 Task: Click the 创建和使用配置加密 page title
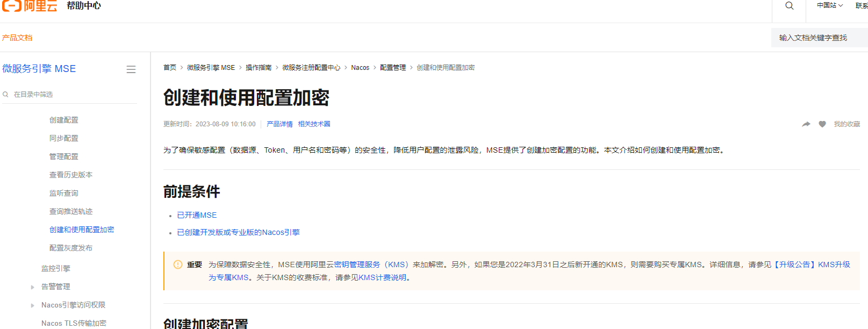pos(246,98)
